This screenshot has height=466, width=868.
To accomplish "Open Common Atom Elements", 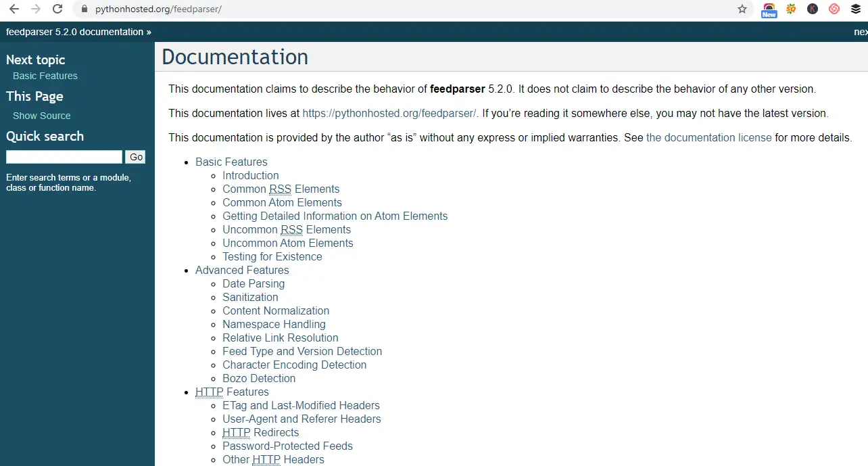I will [282, 202].
